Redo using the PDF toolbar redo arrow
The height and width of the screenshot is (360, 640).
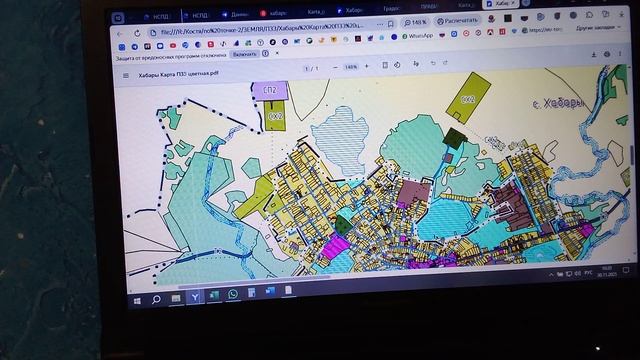tap(445, 62)
